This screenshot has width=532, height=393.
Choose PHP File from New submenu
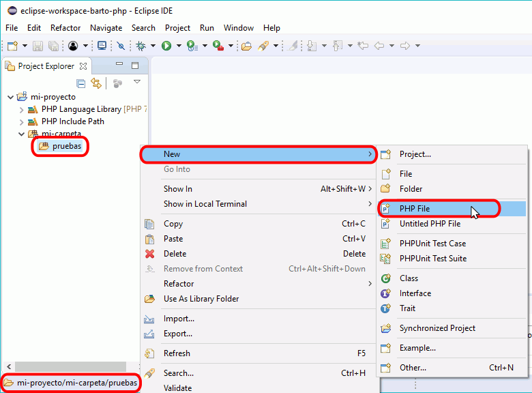tap(452, 208)
